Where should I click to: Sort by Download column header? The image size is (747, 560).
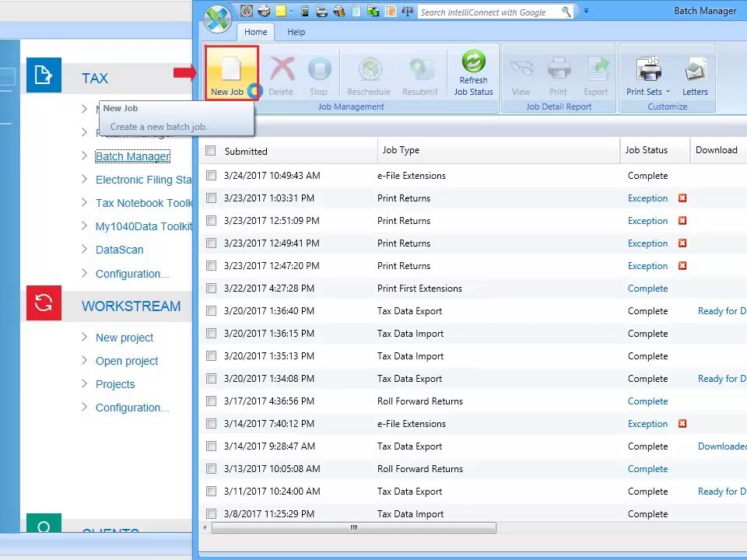[x=716, y=150]
